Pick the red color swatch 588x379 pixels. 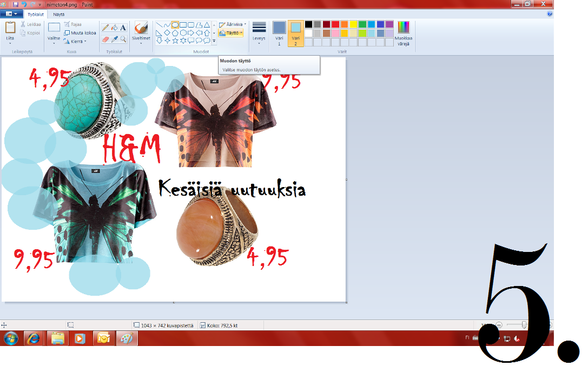point(335,24)
